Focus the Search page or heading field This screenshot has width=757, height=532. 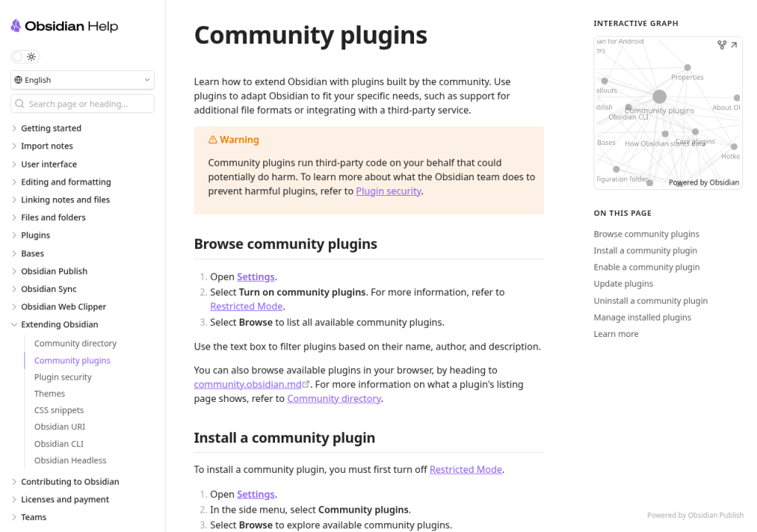tap(83, 103)
